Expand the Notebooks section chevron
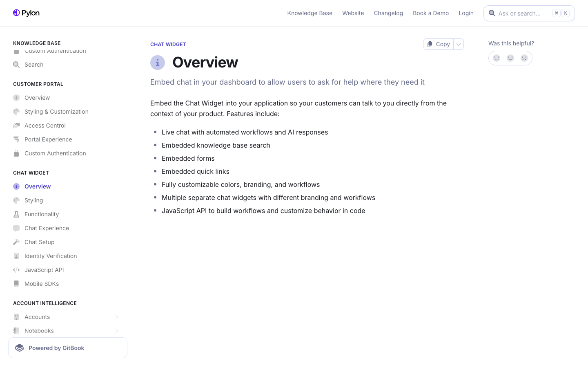Viewport: 588px width, 368px height. pos(116,331)
